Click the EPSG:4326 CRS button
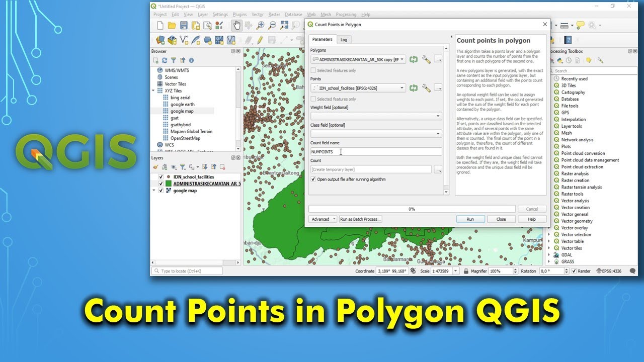The width and height of the screenshot is (644, 362). point(609,271)
